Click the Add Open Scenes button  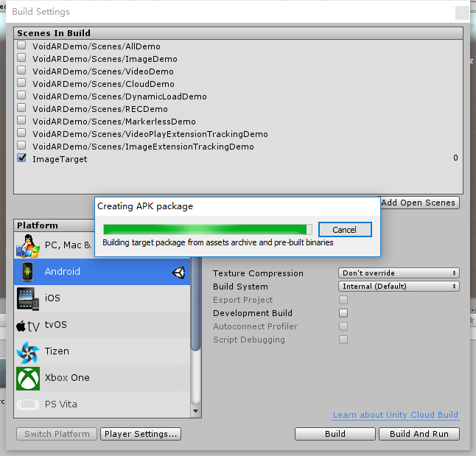click(420, 203)
